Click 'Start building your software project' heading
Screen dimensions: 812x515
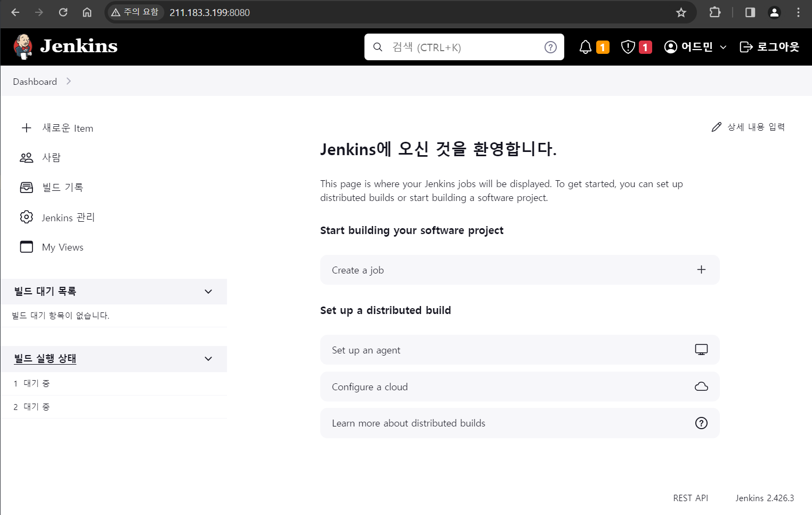tap(412, 230)
